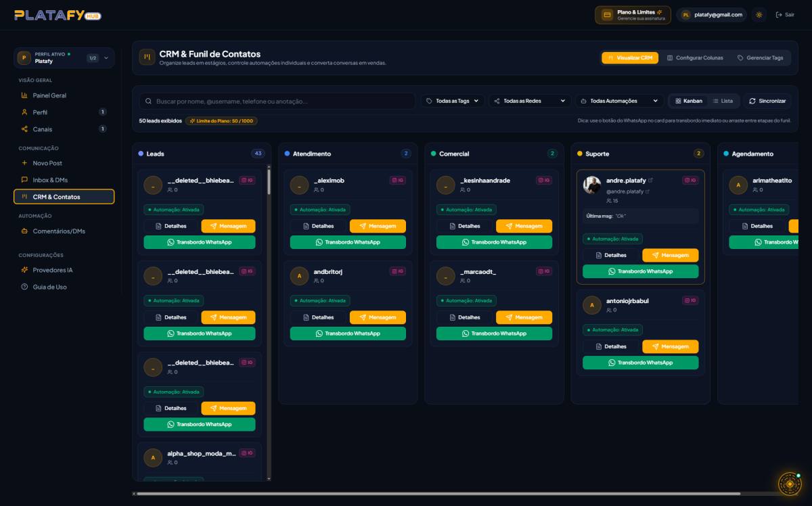The width and height of the screenshot is (812, 506).
Task: Switch to Kanban view
Action: point(688,101)
